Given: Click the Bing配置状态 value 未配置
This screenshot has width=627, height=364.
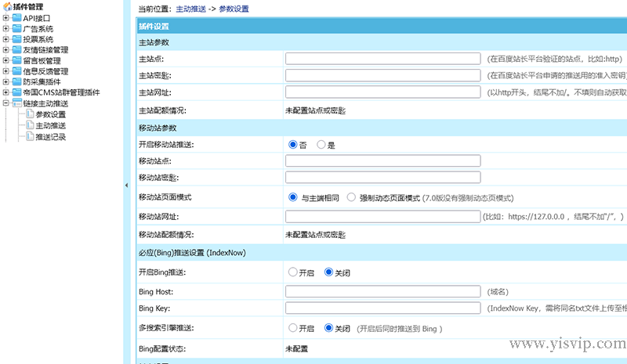Looking at the screenshot, I should (x=296, y=349).
